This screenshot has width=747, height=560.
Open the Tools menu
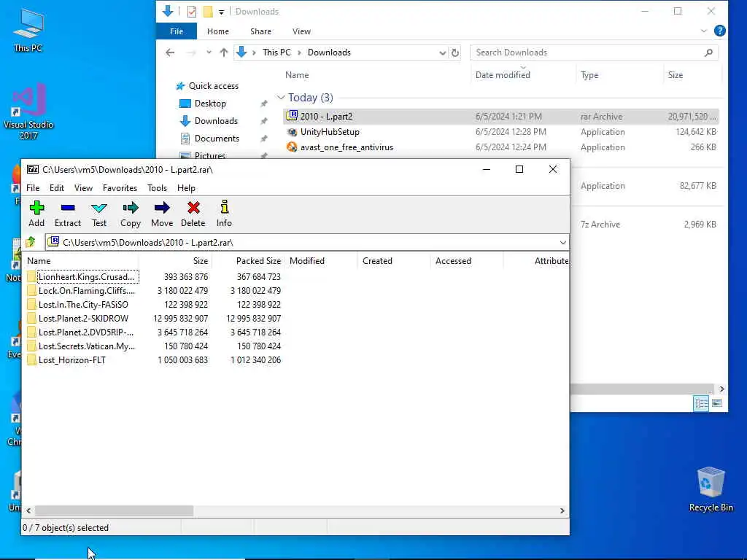pyautogui.click(x=158, y=188)
